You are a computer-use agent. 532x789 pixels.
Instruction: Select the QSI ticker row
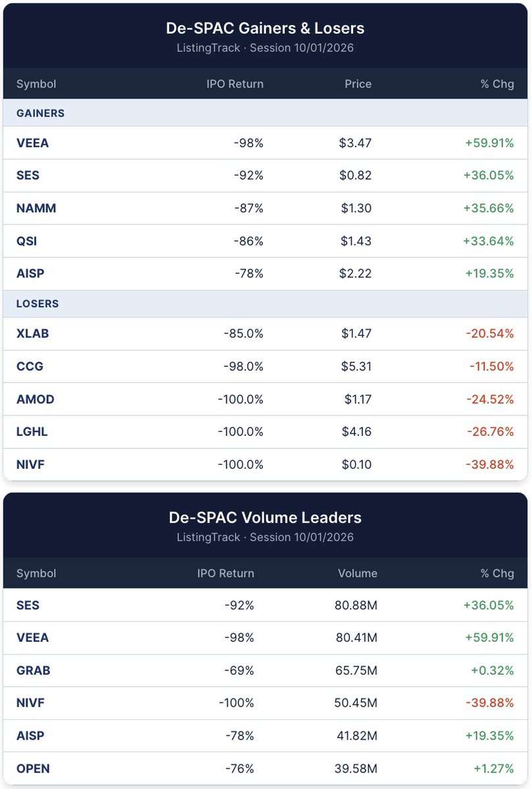(265, 241)
